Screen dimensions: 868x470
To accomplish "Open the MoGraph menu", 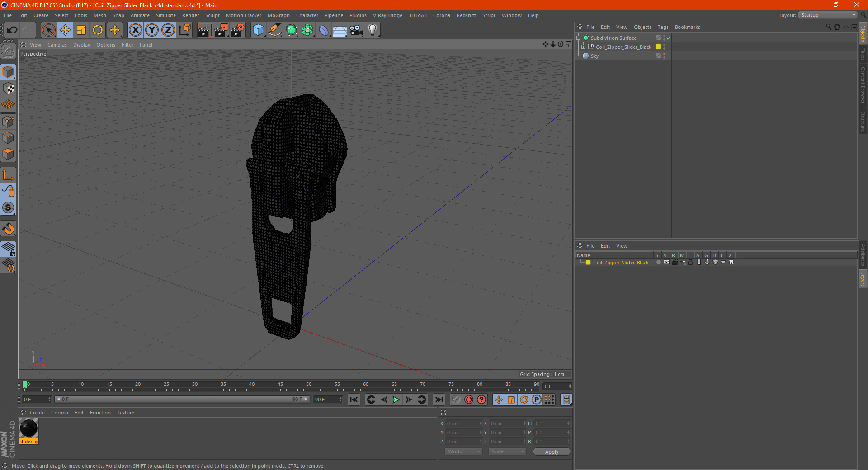I will [278, 15].
